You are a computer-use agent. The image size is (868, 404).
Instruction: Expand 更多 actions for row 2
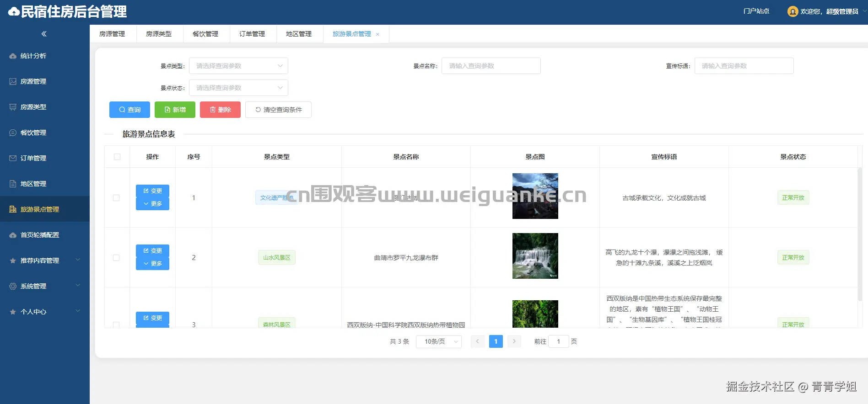152,264
